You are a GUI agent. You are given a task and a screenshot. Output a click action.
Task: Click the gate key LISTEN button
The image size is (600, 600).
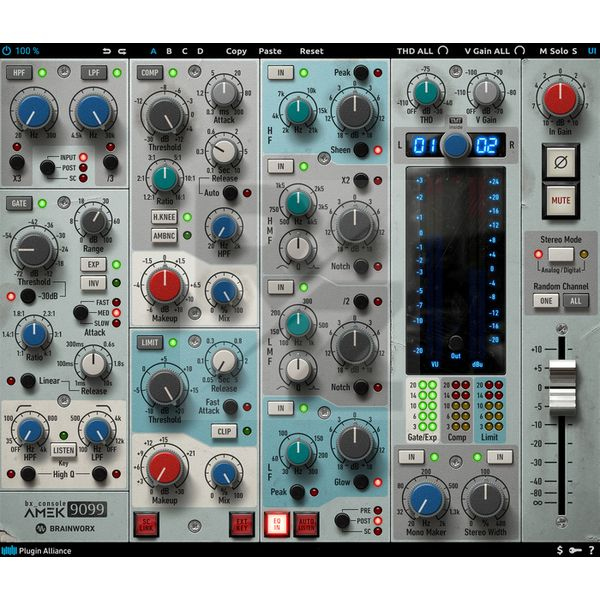64,450
